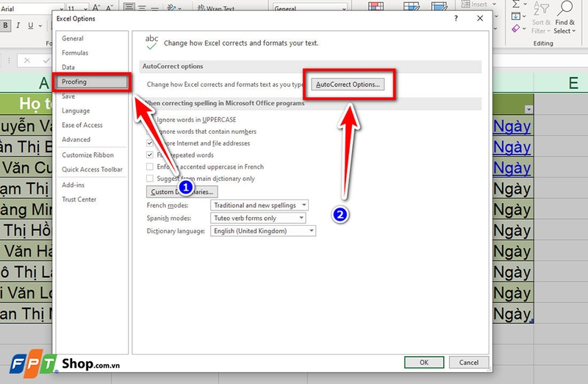
Task: Click the Format as Table icon
Action: click(411, 6)
